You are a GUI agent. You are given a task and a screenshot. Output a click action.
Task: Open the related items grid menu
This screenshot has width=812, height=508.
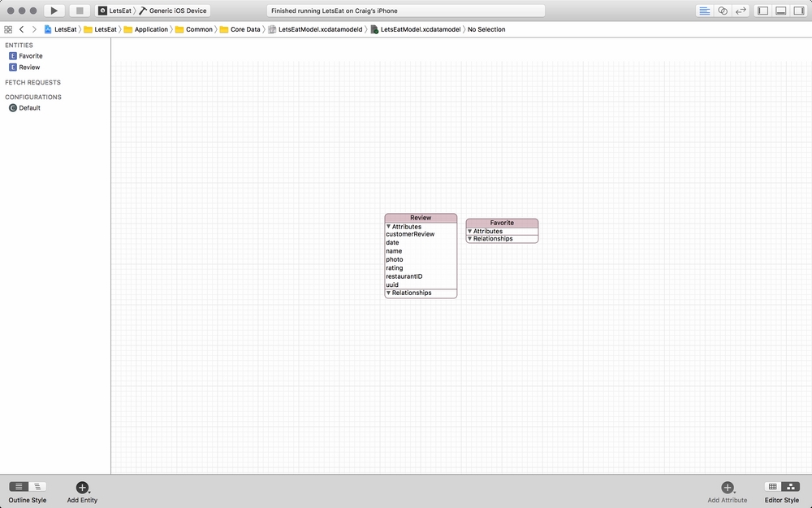[x=8, y=29]
